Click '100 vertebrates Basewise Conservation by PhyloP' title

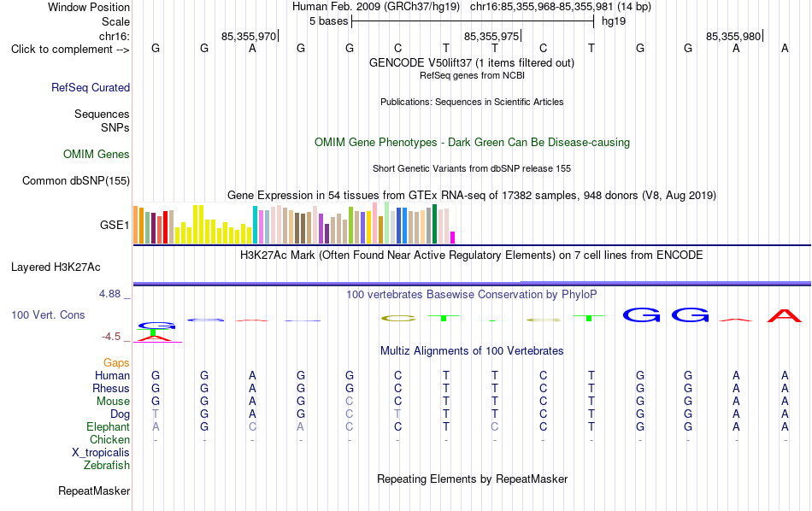click(x=472, y=295)
